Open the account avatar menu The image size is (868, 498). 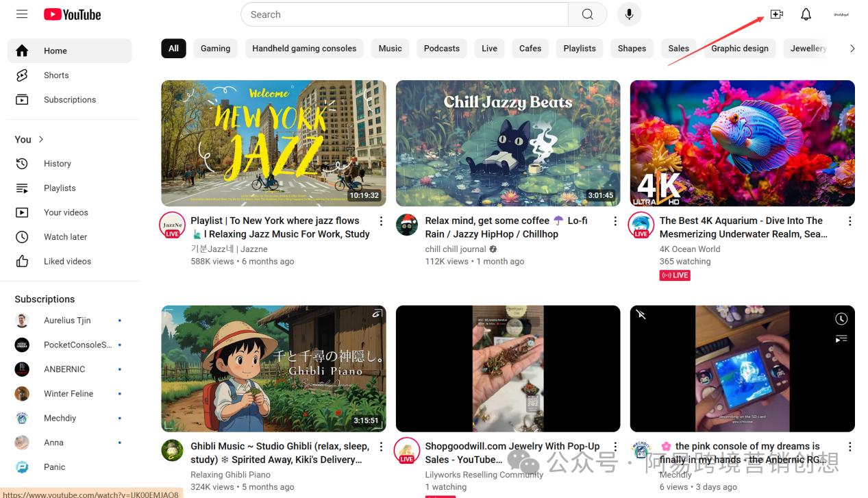point(841,14)
